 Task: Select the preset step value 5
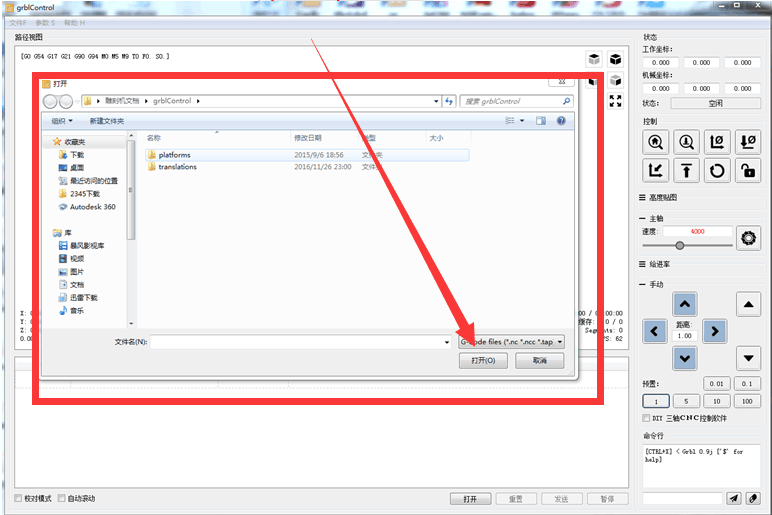pos(685,401)
